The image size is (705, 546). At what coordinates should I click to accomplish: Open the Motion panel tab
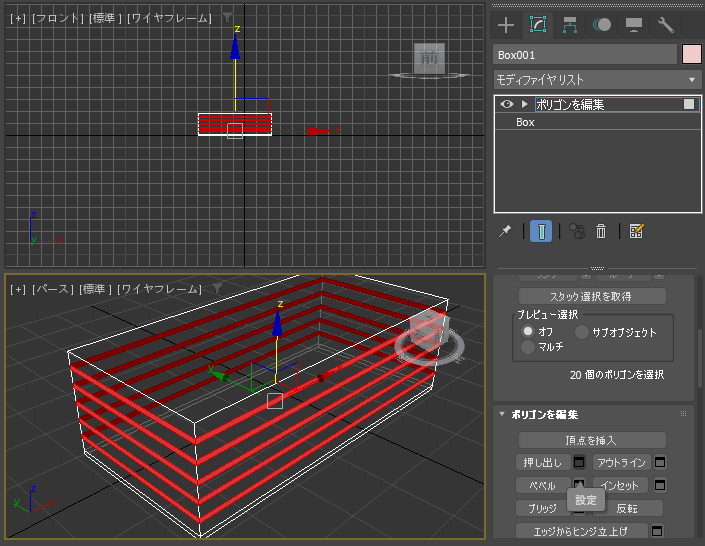[602, 25]
